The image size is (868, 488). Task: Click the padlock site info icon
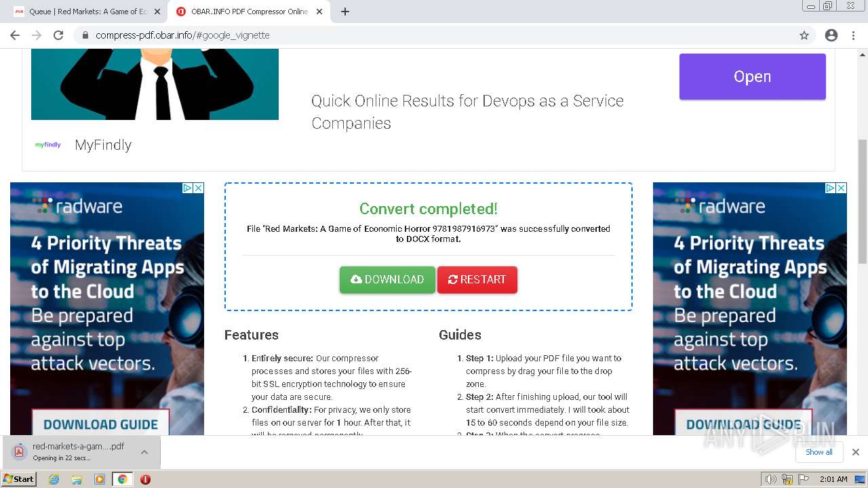tap(85, 35)
